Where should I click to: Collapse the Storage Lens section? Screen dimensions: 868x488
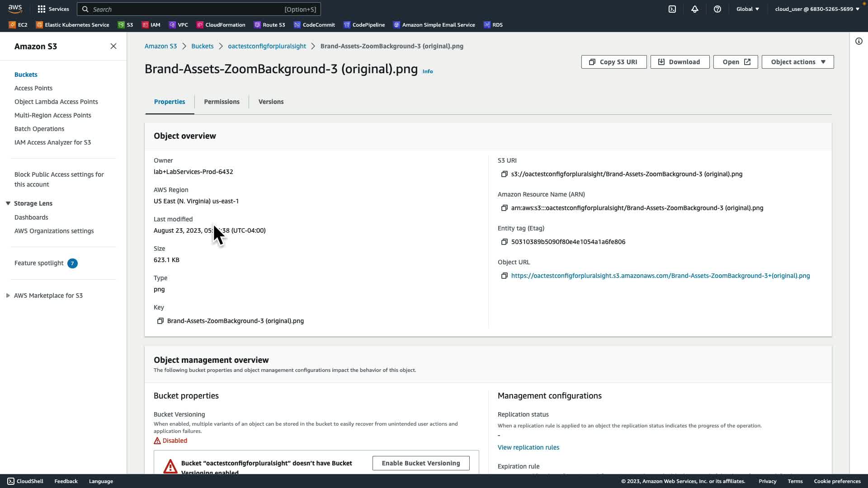click(8, 203)
